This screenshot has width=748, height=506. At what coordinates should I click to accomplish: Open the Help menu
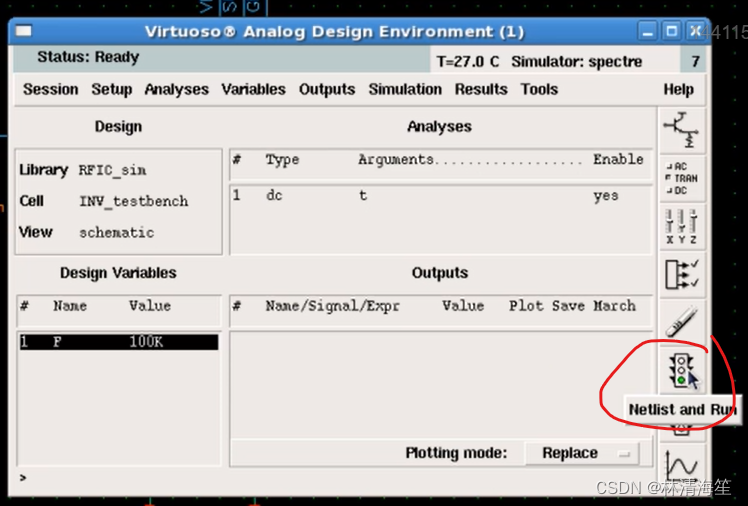pyautogui.click(x=678, y=89)
